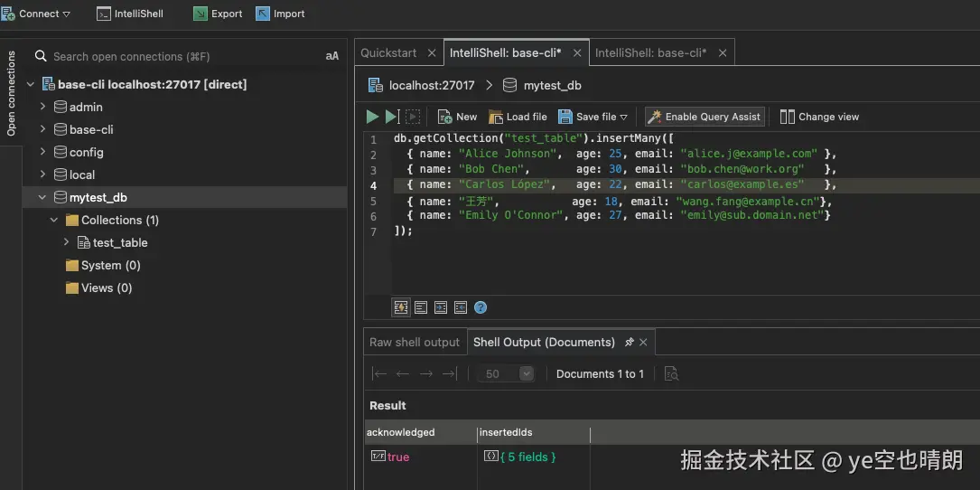Select the System (0) folder
This screenshot has height=490, width=980.
tap(110, 265)
